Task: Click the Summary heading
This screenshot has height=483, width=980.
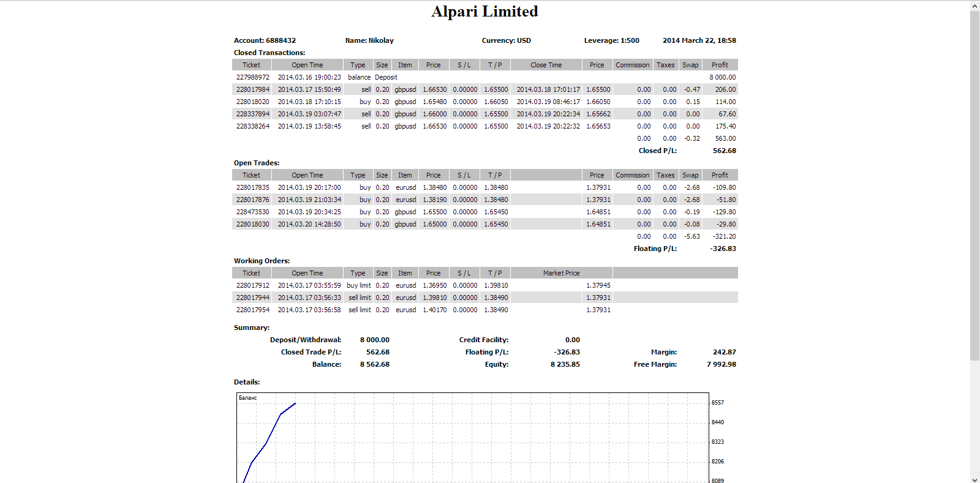Action: click(252, 328)
